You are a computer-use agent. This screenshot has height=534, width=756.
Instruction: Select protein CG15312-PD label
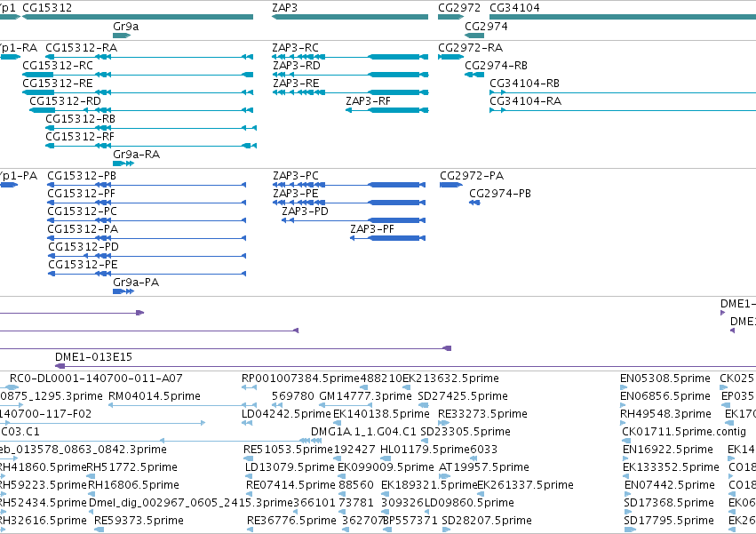[84, 247]
